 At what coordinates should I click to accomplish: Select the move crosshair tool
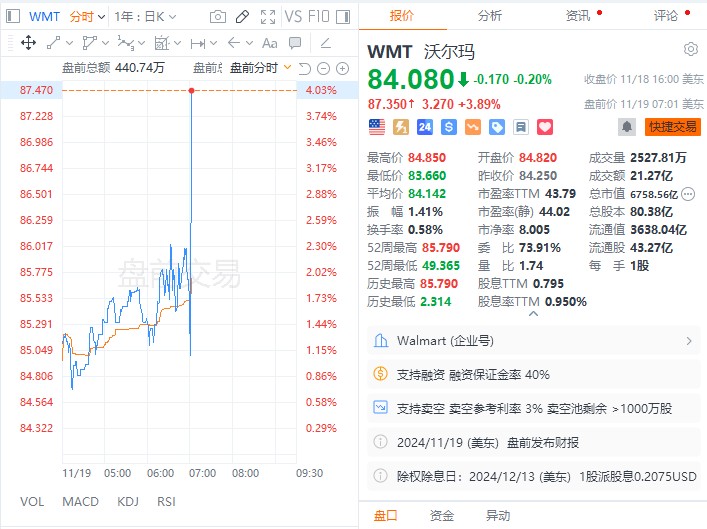[28, 43]
